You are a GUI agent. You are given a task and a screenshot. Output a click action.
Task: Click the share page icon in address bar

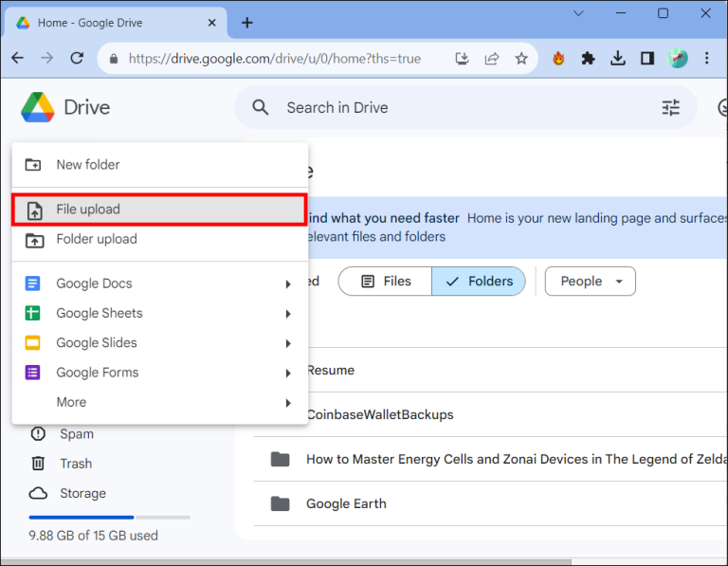point(492,59)
